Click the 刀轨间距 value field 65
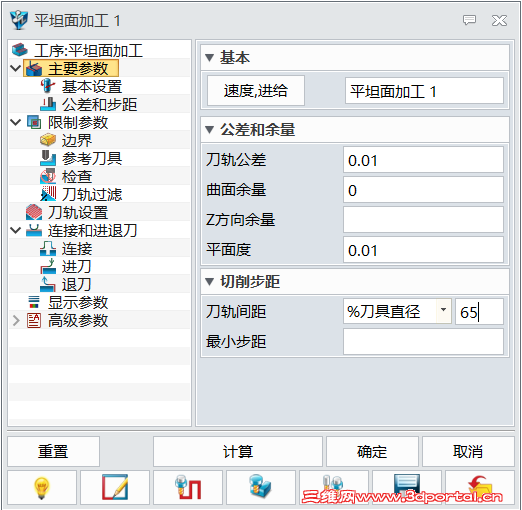Image resolution: width=522 pixels, height=510 pixels. coord(479,312)
